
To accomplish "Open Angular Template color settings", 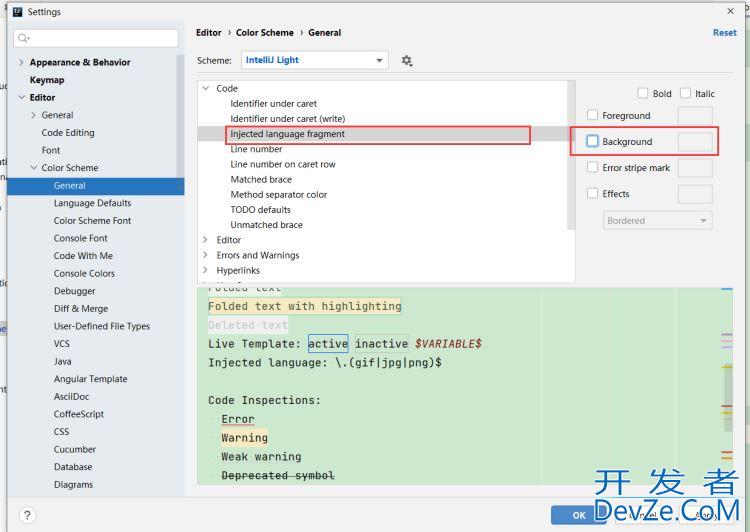I will (90, 379).
